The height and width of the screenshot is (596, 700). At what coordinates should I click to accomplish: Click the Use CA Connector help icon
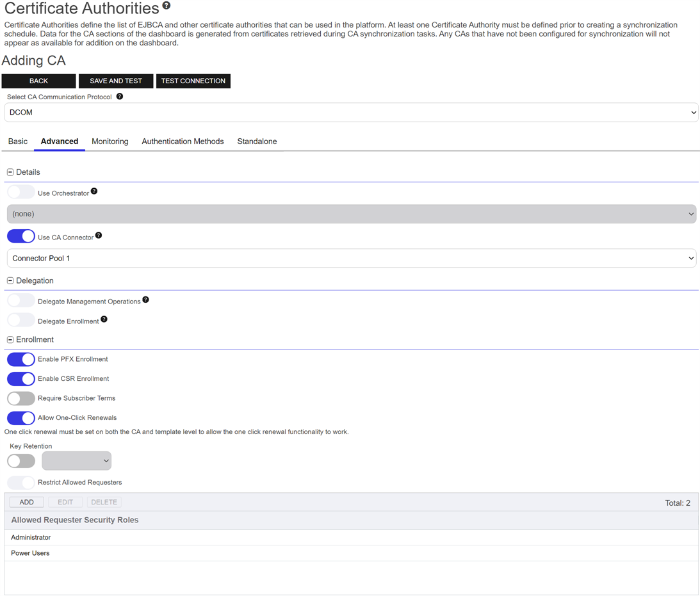tap(99, 236)
